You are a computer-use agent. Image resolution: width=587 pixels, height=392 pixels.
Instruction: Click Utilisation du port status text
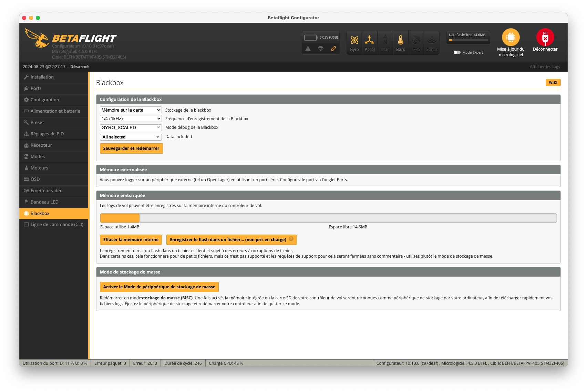(x=55, y=363)
